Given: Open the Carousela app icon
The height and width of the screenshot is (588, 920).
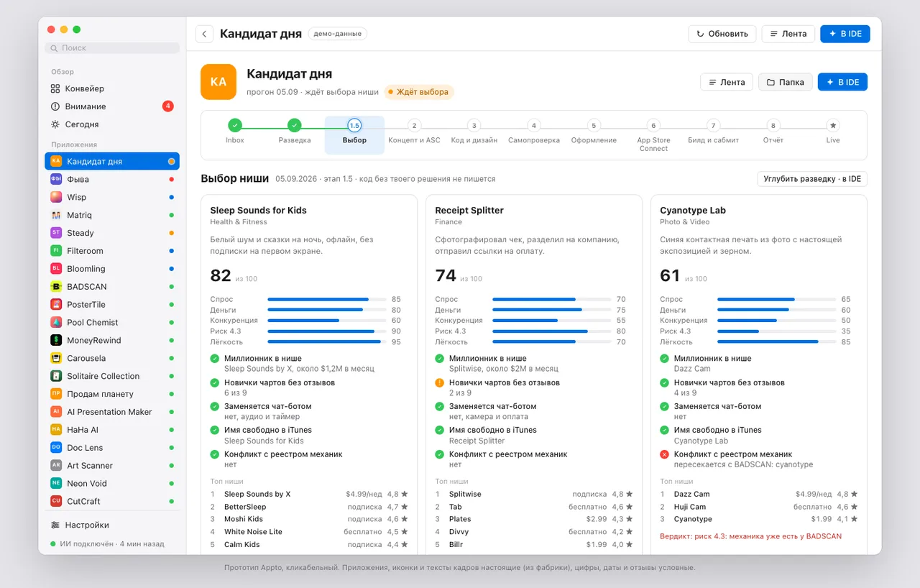Looking at the screenshot, I should tap(56, 358).
